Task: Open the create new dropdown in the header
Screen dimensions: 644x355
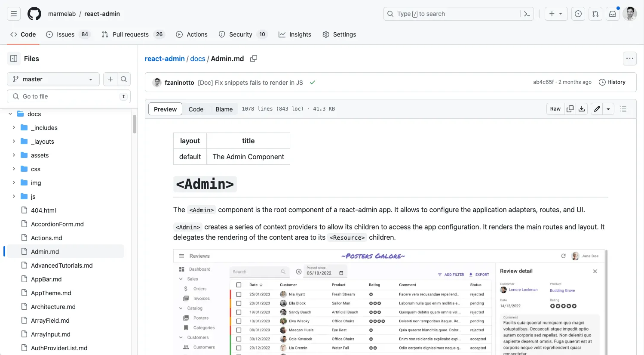Action: click(x=556, y=13)
